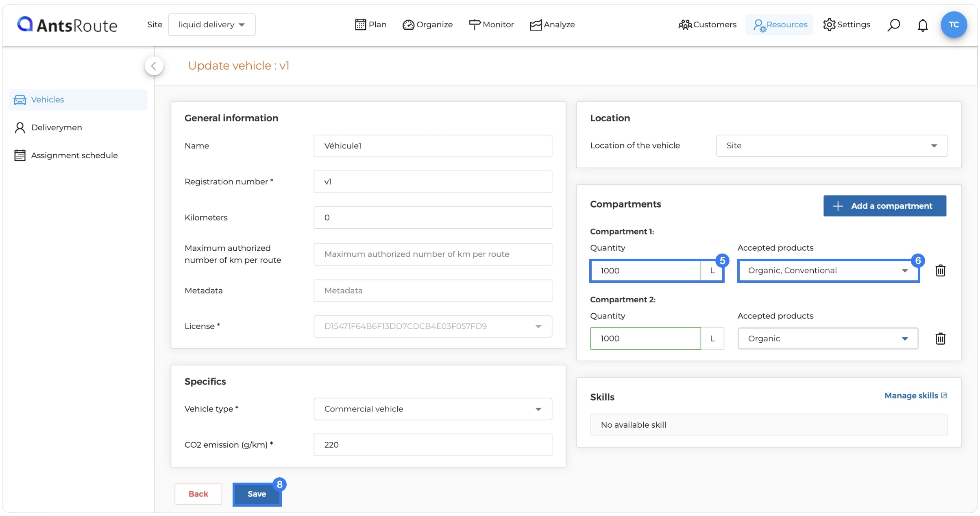Open the Manage skills link
980x516 pixels.
point(915,396)
